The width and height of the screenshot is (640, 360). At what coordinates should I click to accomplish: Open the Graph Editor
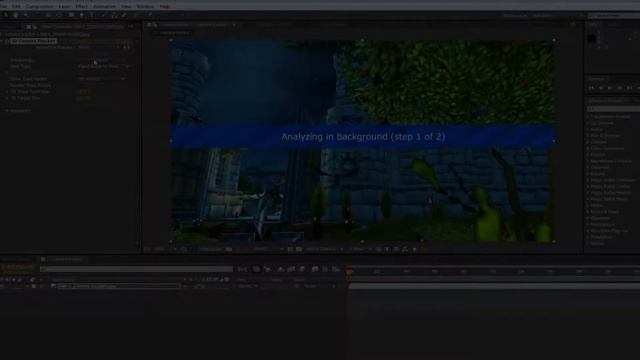(336, 269)
